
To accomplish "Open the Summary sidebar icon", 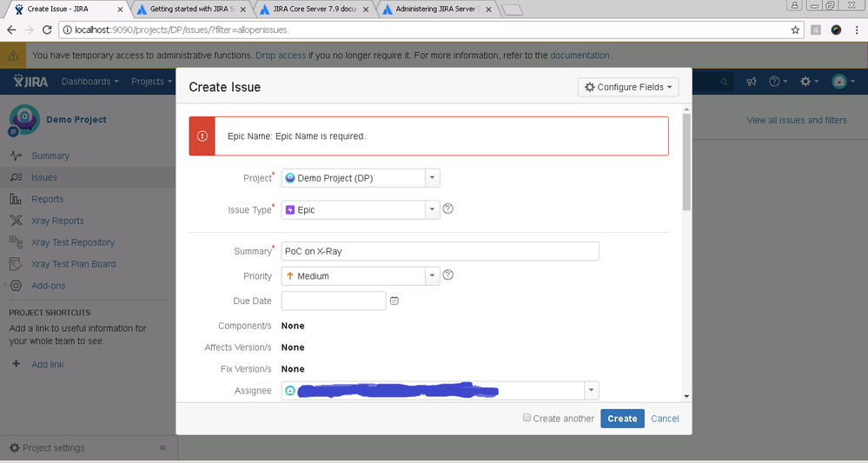I will pyautogui.click(x=16, y=156).
